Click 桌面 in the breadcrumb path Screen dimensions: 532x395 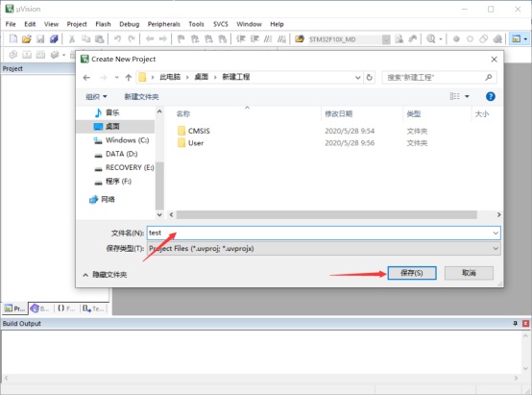[x=202, y=77]
